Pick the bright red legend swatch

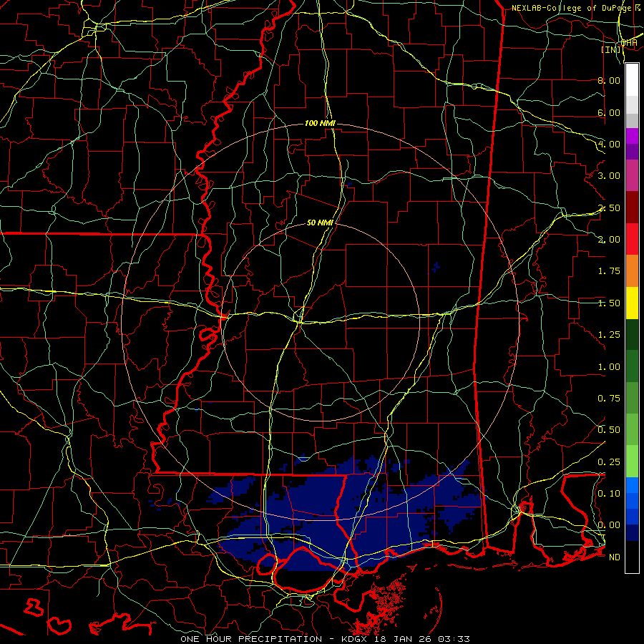click(632, 239)
